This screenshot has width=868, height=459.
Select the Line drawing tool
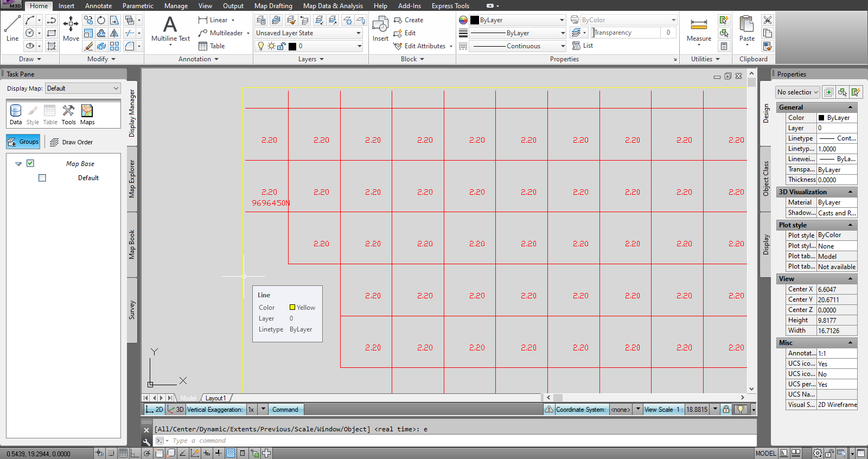12,28
